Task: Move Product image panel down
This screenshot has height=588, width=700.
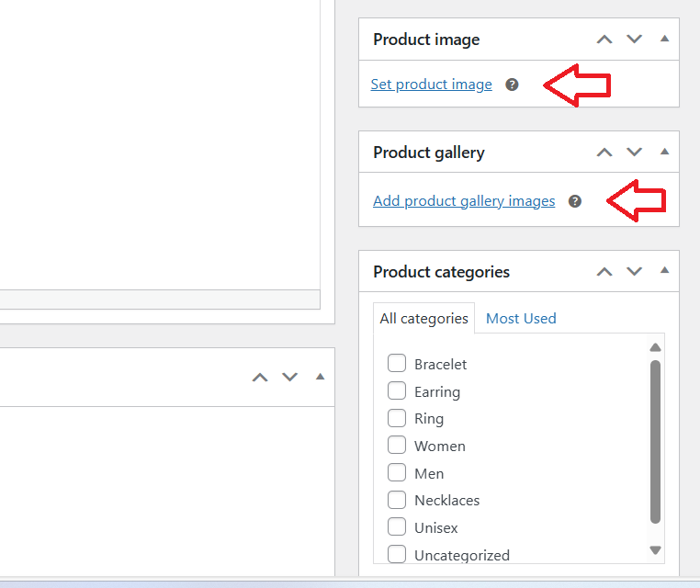Action: pyautogui.click(x=634, y=40)
